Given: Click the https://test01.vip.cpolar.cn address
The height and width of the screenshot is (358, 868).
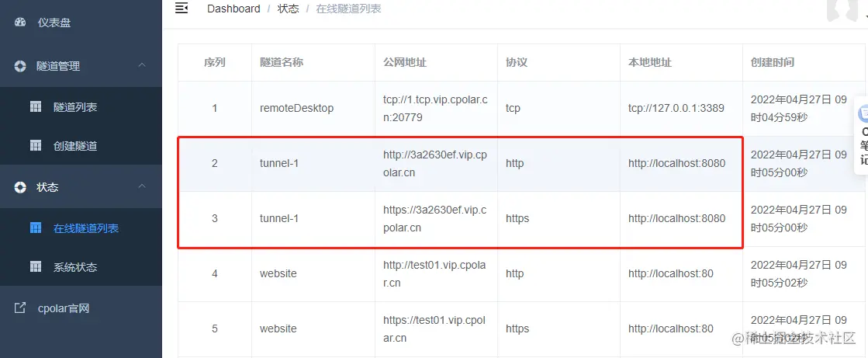Looking at the screenshot, I should click(434, 328).
